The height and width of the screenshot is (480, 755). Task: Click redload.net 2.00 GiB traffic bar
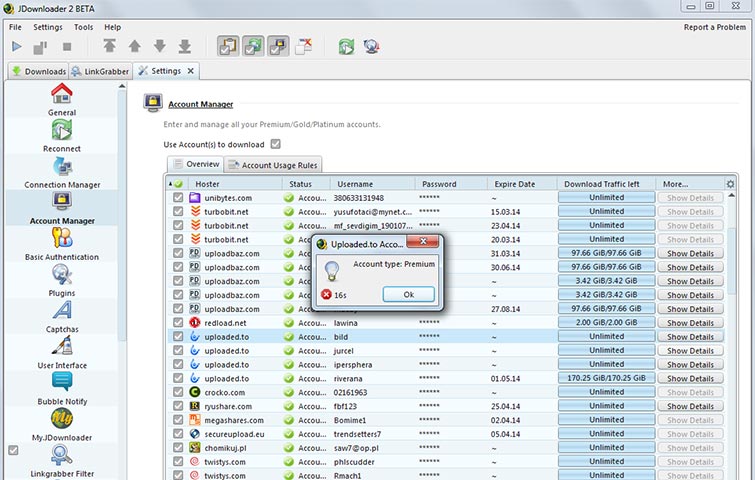click(x=606, y=322)
